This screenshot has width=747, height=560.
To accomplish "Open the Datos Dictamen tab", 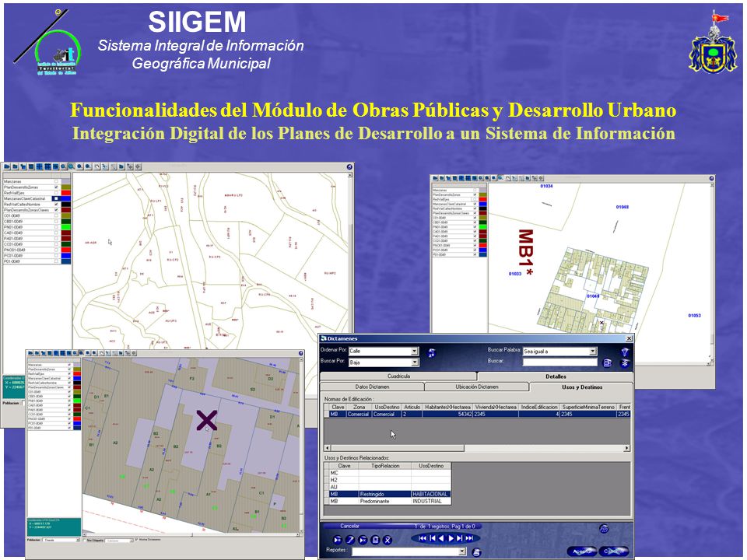I will (x=372, y=387).
